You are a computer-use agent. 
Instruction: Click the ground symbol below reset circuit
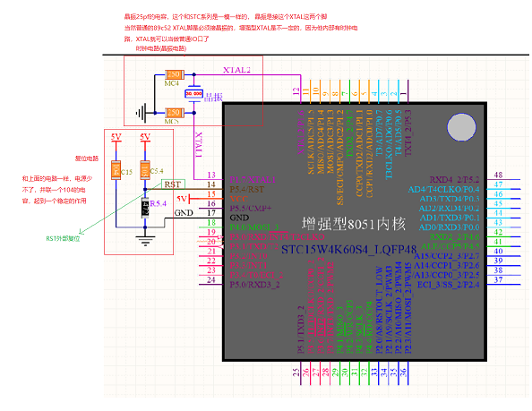click(145, 240)
